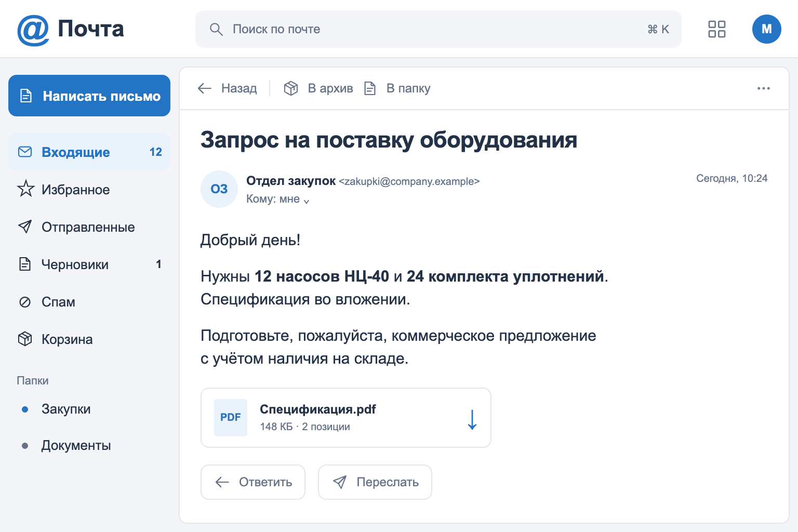Click the Папки section heading
The width and height of the screenshot is (798, 532).
pos(33,381)
